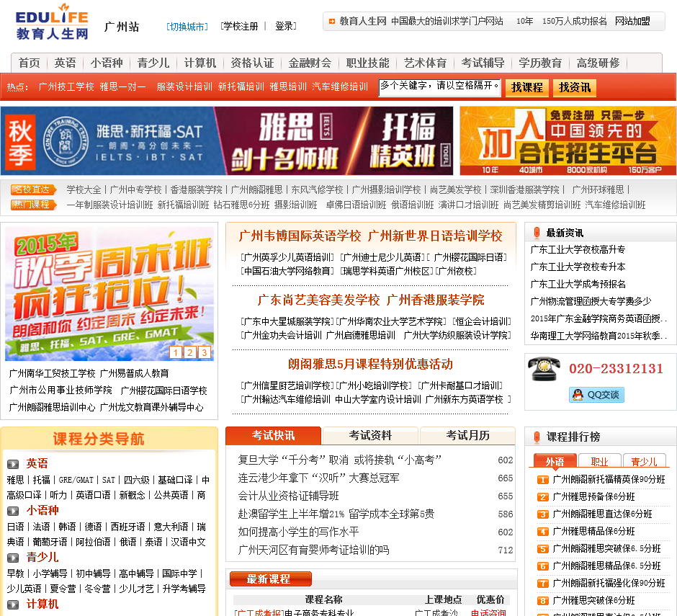Screen dimensions: 677x616
Task: Click hot keyword 汽车维修培训
Action: [x=340, y=87]
